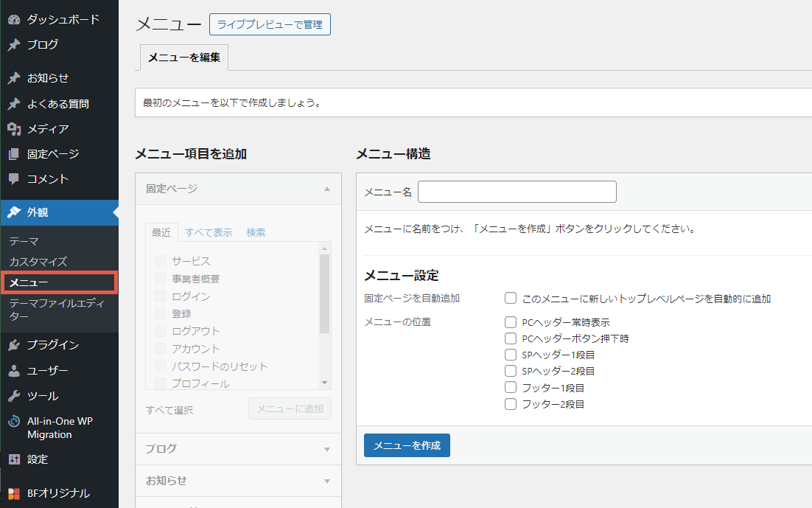Open the ダッシュボード menu item

click(59, 20)
